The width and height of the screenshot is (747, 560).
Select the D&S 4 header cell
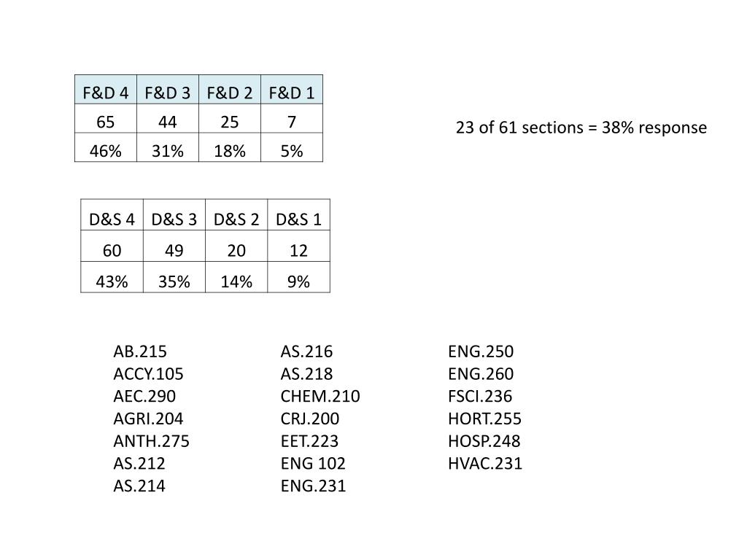(112, 215)
